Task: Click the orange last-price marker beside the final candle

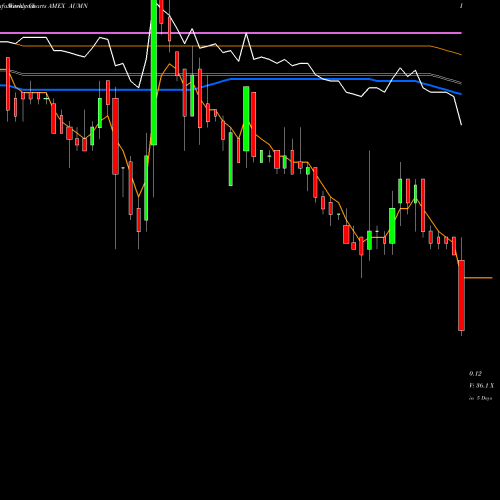Action: 478,278
